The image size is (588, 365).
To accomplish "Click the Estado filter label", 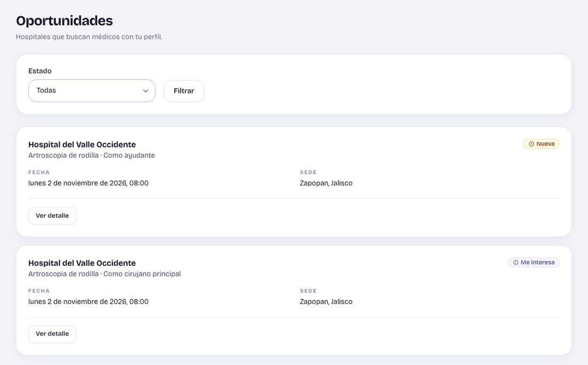I will [40, 71].
